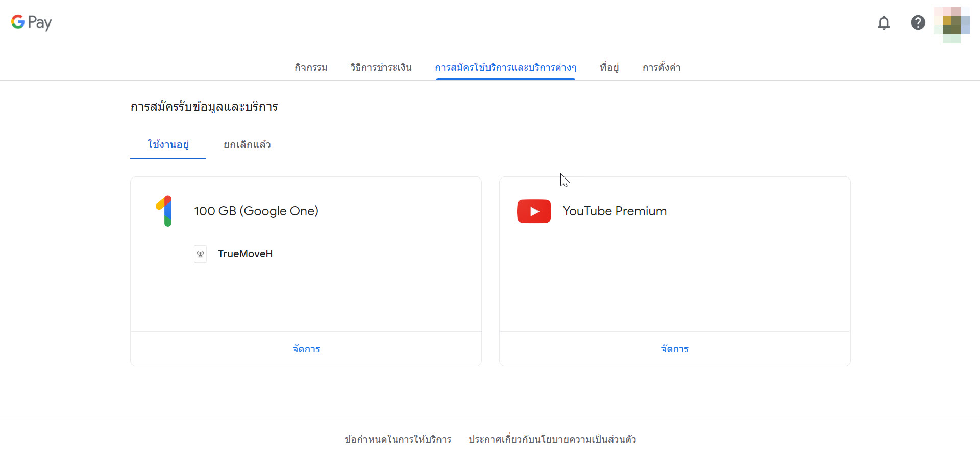Viewport: 980px width, 458px height.
Task: Open the help question mark icon
Action: click(x=918, y=22)
